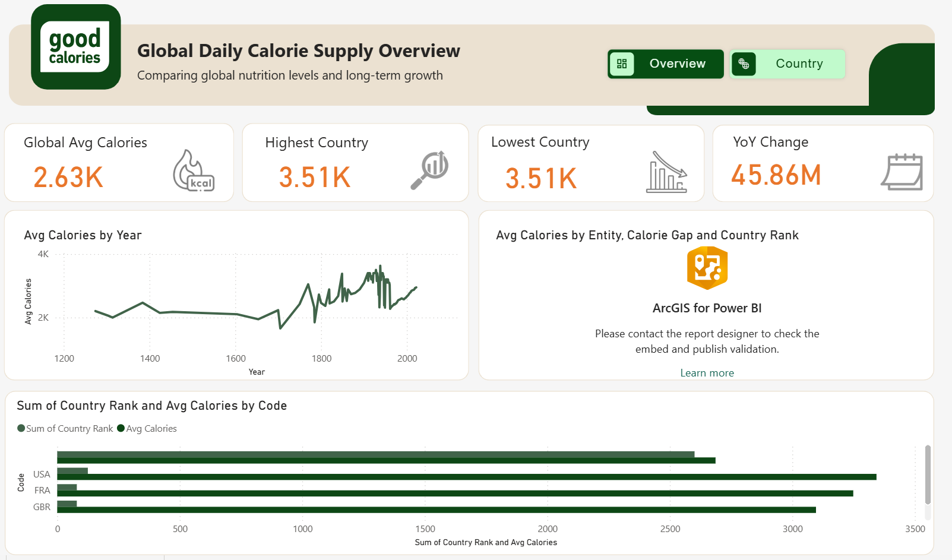Click the Comparing global nutrition levels subtitle
The width and height of the screenshot is (952, 560).
290,75
